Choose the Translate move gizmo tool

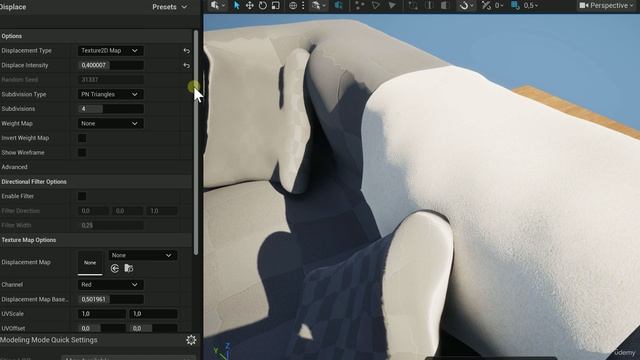coord(249,6)
